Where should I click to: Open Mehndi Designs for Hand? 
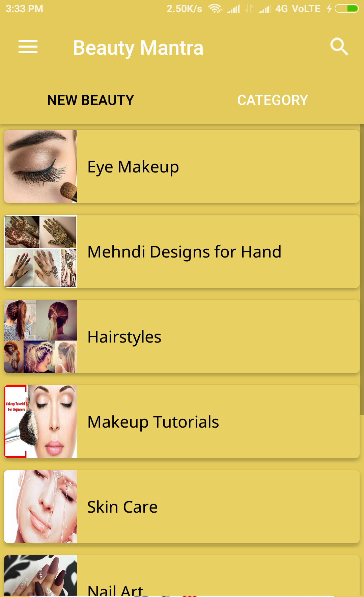click(182, 251)
